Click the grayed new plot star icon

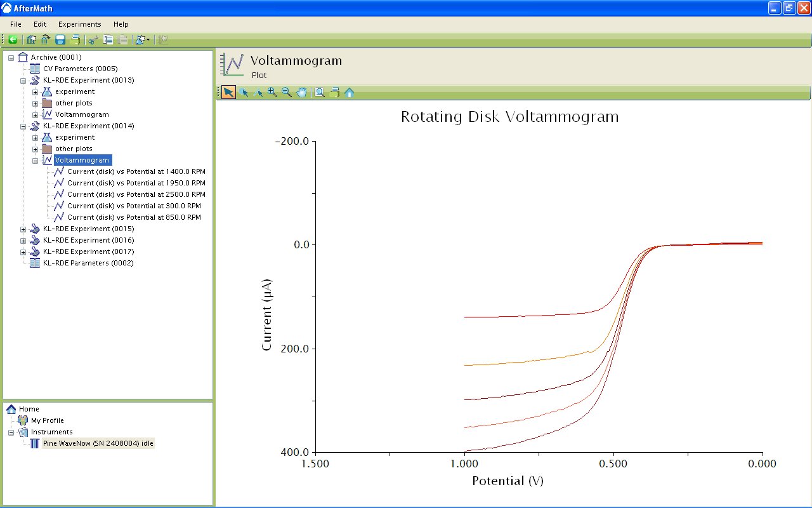click(163, 39)
